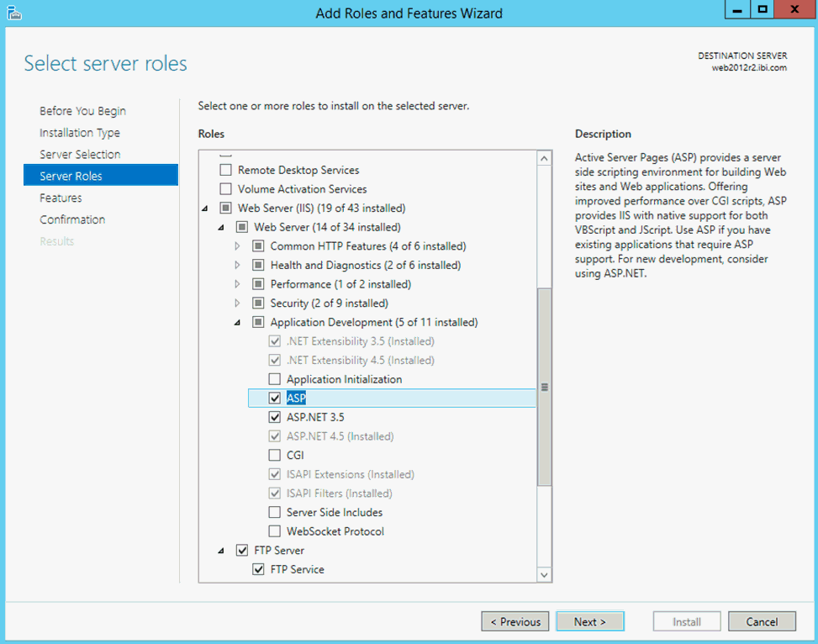This screenshot has height=644, width=818.
Task: Check the WebSocket Protocol box
Action: (x=274, y=531)
